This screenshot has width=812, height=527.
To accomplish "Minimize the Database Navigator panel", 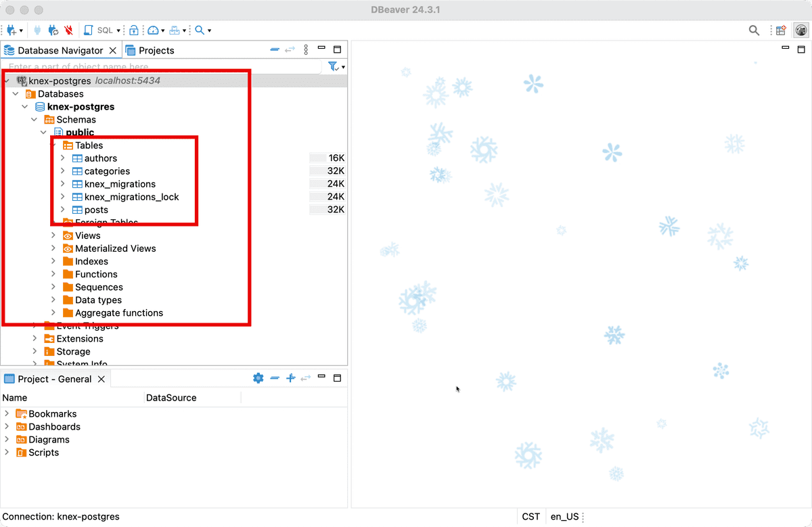I will [321, 49].
